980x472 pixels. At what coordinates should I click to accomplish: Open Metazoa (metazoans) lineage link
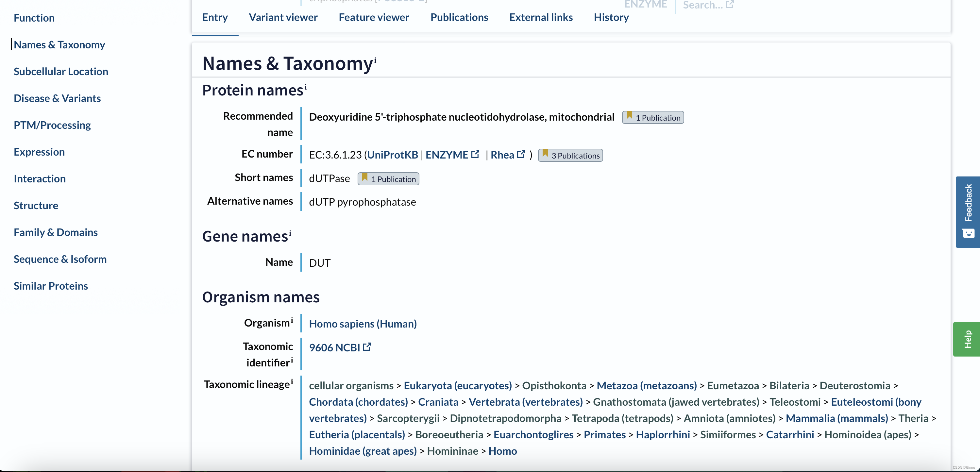pos(647,386)
